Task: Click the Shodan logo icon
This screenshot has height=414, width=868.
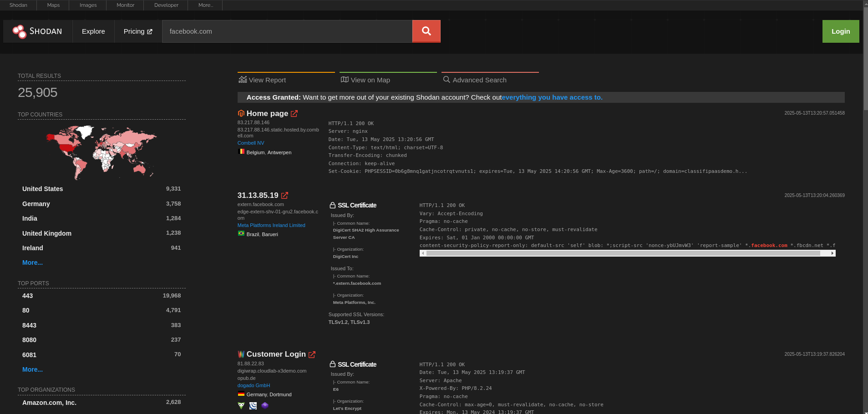Action: coord(20,31)
